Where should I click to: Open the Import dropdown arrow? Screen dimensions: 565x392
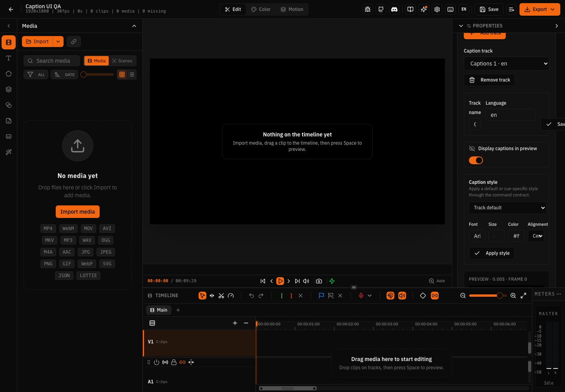[58, 42]
